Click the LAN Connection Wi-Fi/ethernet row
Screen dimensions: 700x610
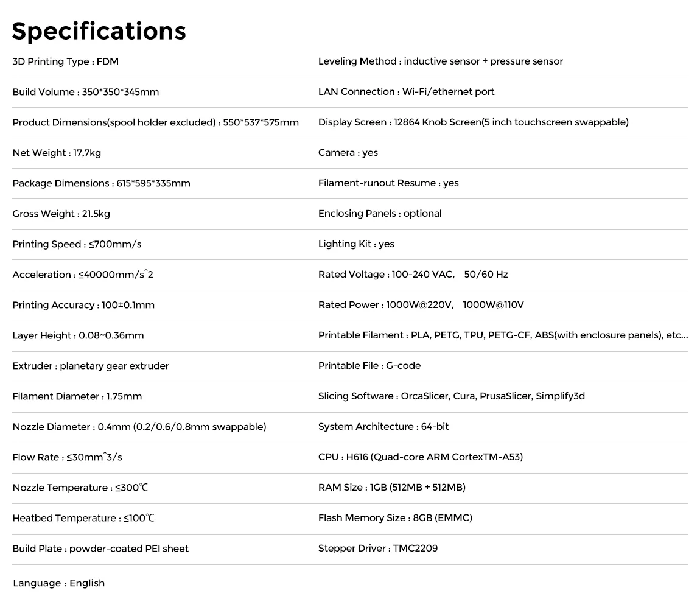pos(406,92)
